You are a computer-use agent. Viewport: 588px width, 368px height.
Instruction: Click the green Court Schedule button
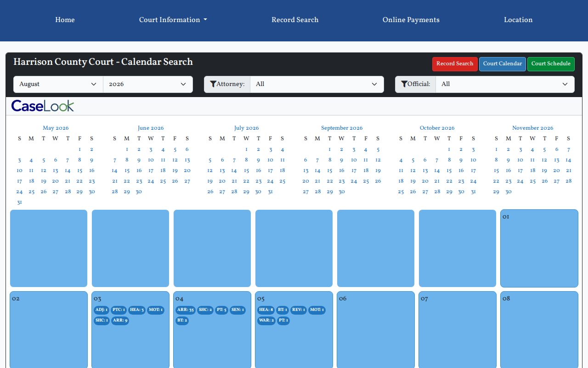pos(551,64)
